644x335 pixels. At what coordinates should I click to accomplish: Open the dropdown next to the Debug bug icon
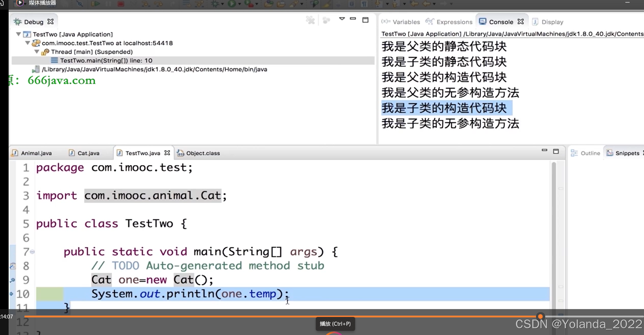pyautogui.click(x=222, y=4)
